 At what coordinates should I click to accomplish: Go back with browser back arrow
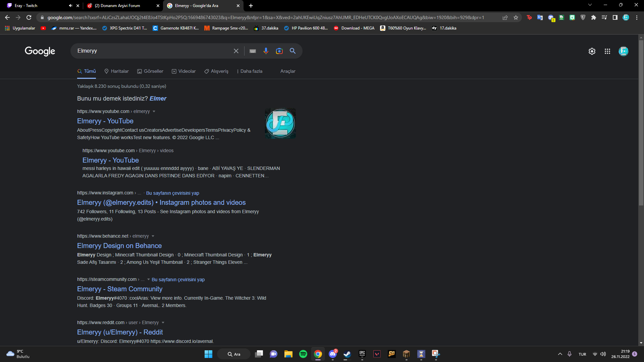pyautogui.click(x=7, y=17)
